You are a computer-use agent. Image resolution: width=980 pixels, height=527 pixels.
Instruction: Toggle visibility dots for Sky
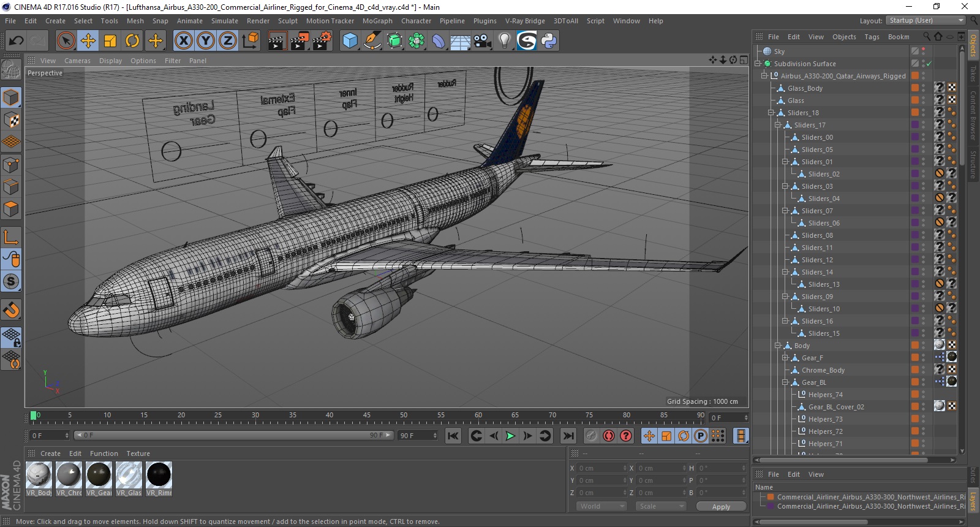[924, 51]
